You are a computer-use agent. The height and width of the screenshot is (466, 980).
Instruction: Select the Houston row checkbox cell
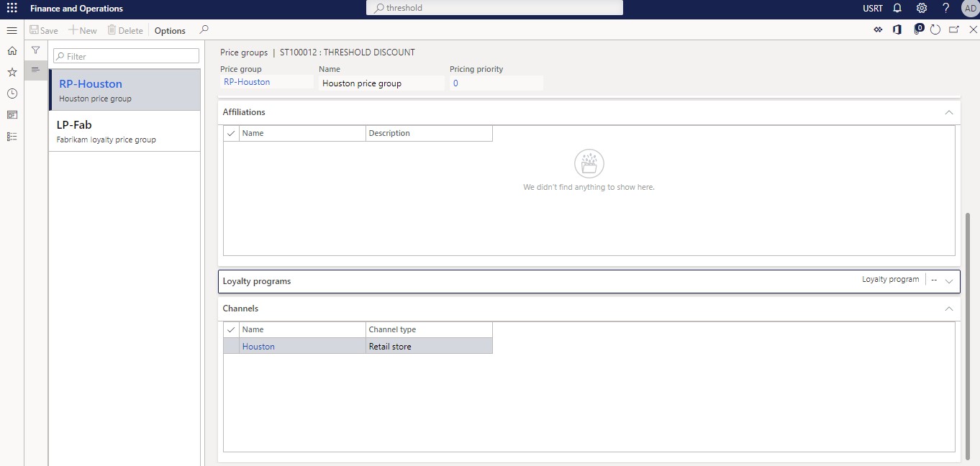[x=231, y=347]
